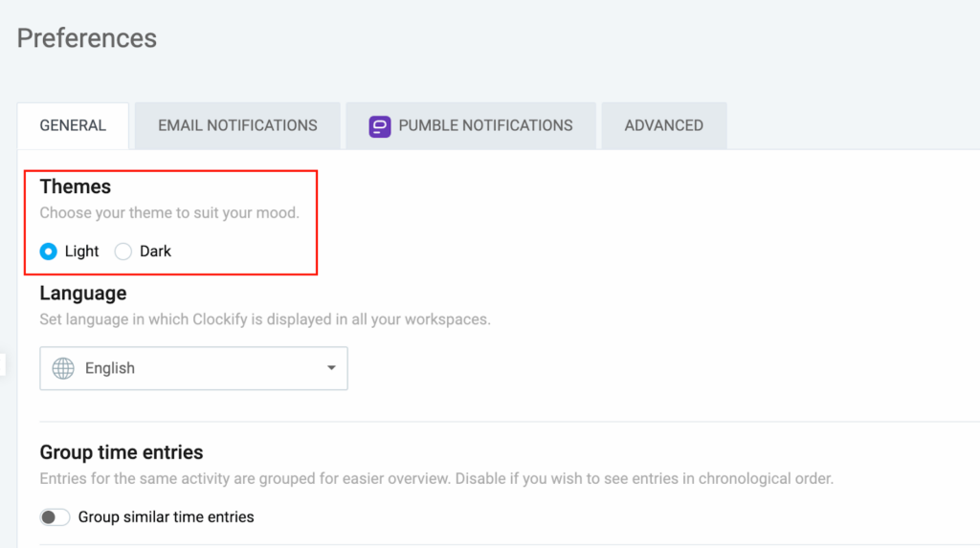
Task: Click the Pumble logo icon in the tab
Action: tap(380, 126)
